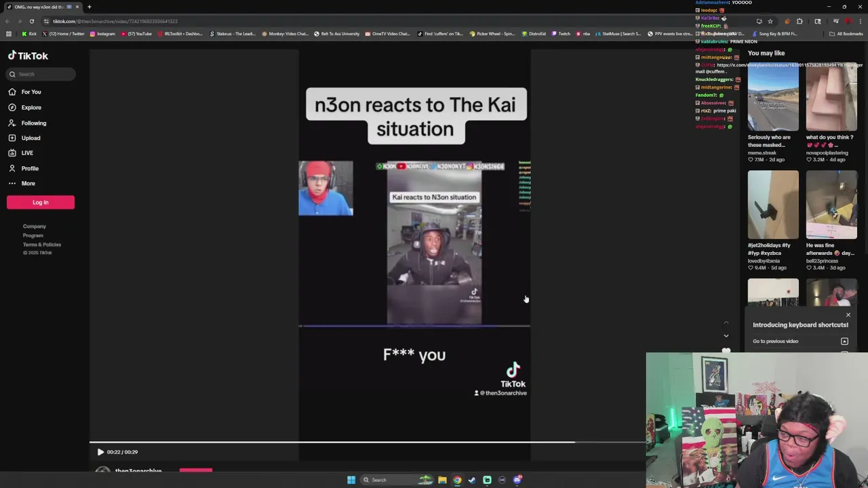The width and height of the screenshot is (868, 488).
Task: Open the lovedby4bxnia creator link
Action: pos(764,261)
